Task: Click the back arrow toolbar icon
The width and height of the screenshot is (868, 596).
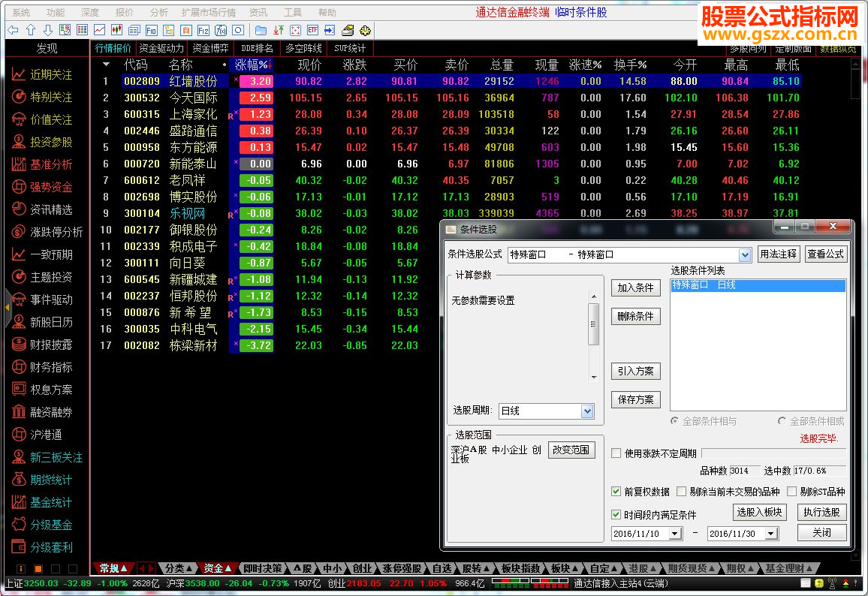Action: tap(14, 31)
